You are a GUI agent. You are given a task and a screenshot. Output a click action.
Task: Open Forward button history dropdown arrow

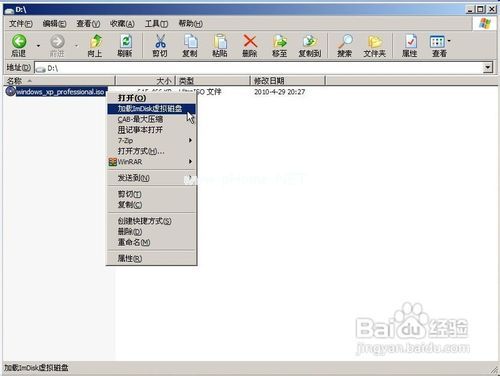tap(77, 45)
